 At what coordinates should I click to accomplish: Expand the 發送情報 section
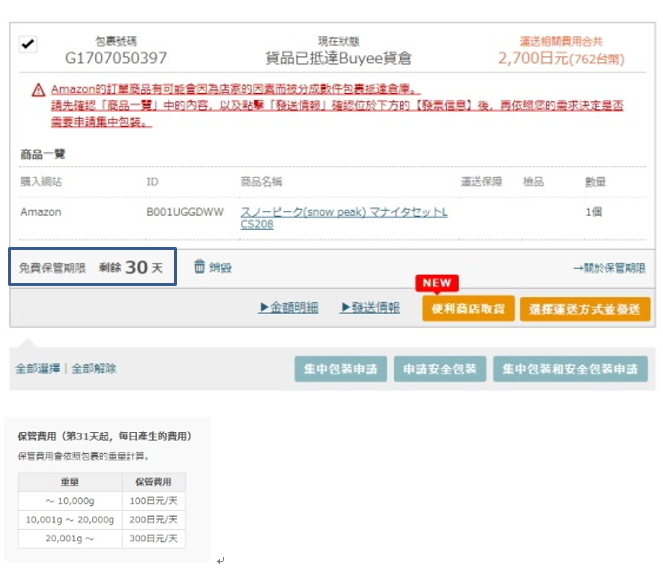point(370,308)
